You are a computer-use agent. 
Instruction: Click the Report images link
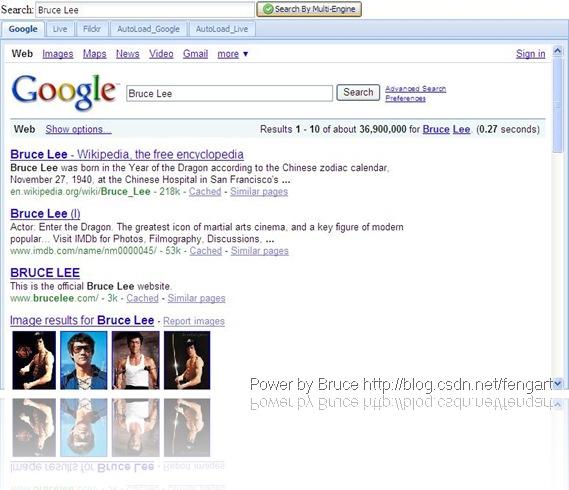pos(194,321)
